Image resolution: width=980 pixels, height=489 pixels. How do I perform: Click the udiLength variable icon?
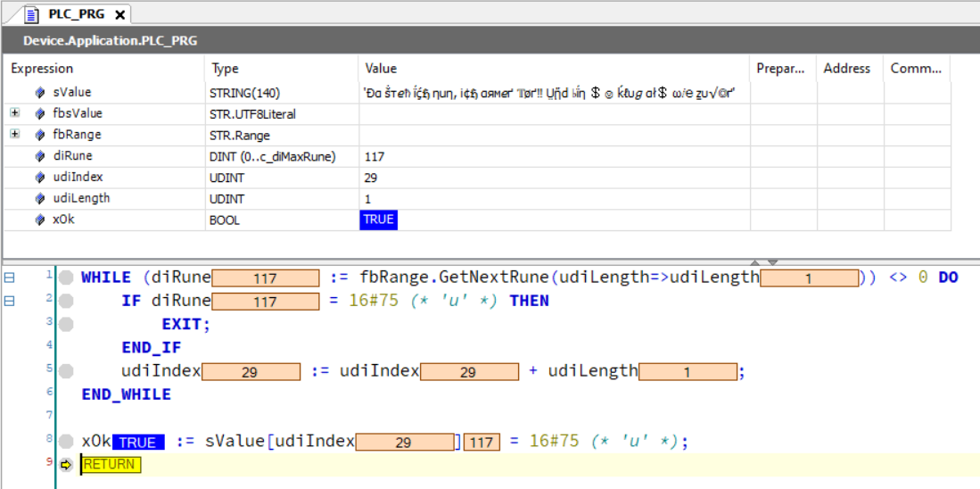(40, 199)
